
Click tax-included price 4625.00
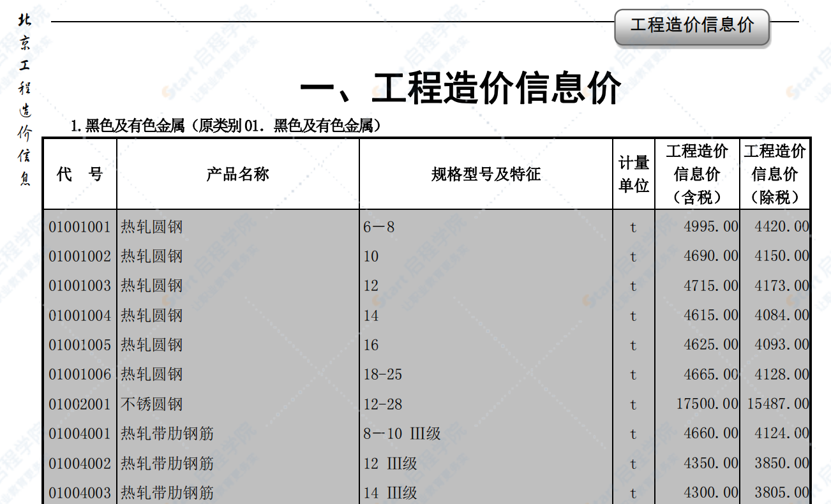[711, 345]
